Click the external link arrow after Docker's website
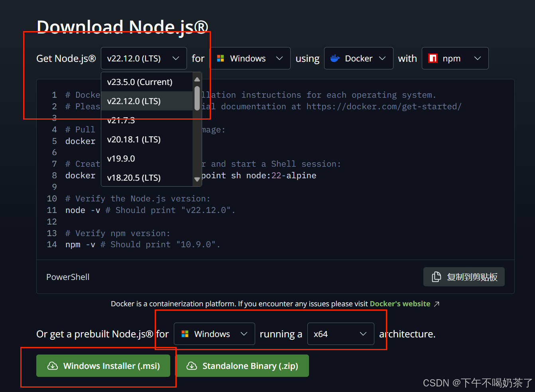The width and height of the screenshot is (535, 392). pyautogui.click(x=437, y=304)
